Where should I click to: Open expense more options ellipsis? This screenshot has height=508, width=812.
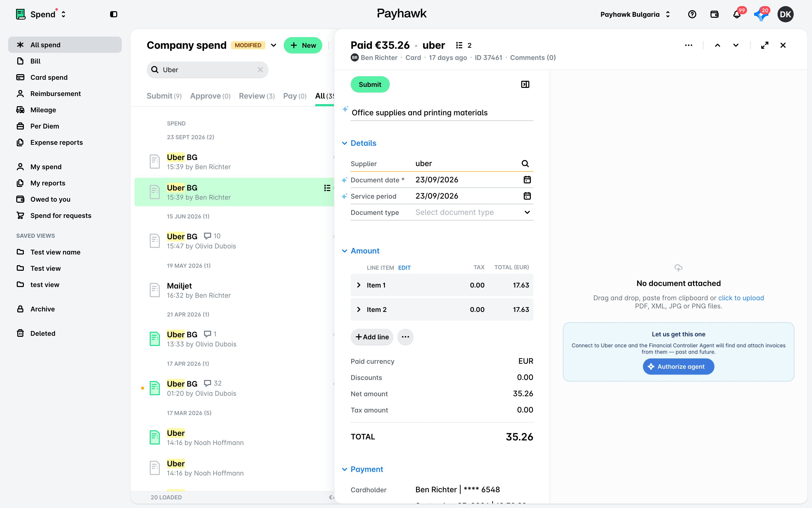point(688,45)
